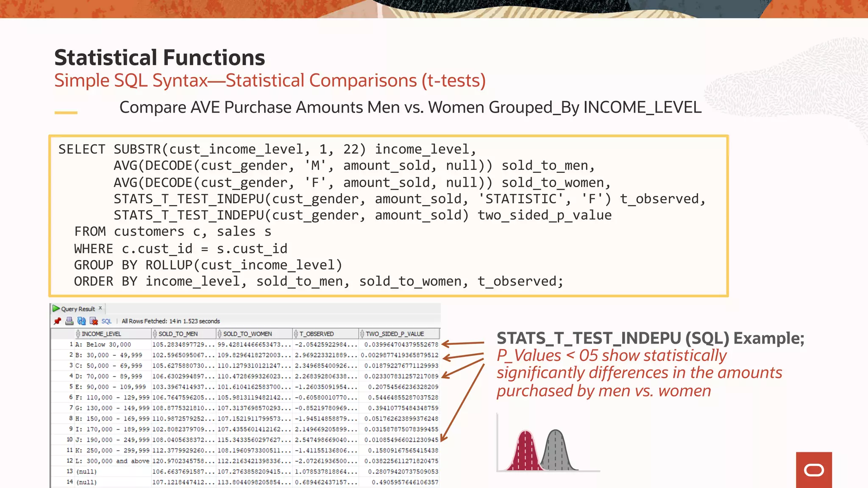Click the refresh icon in Query Result toolbar
Screen dimensions: 868x488
tap(81, 321)
